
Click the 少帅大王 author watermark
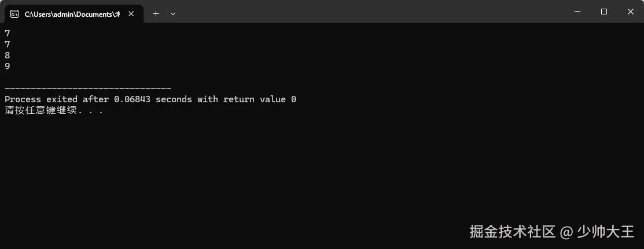click(x=605, y=232)
